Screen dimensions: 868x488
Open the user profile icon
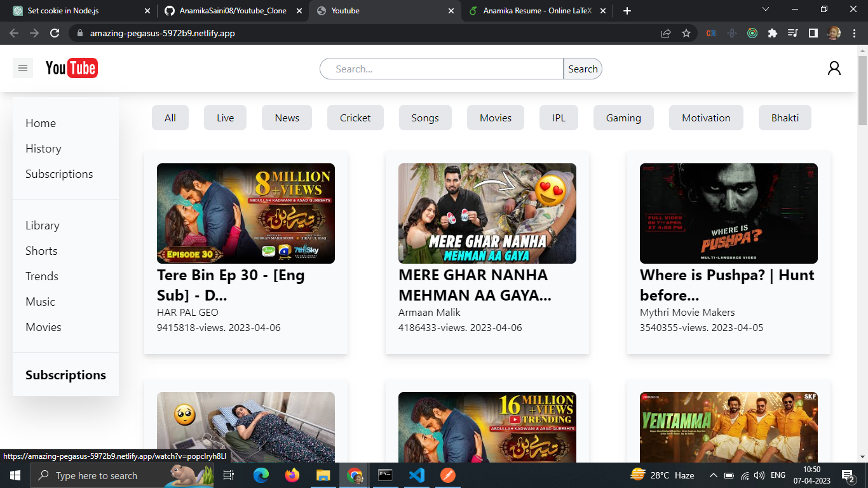click(x=834, y=68)
